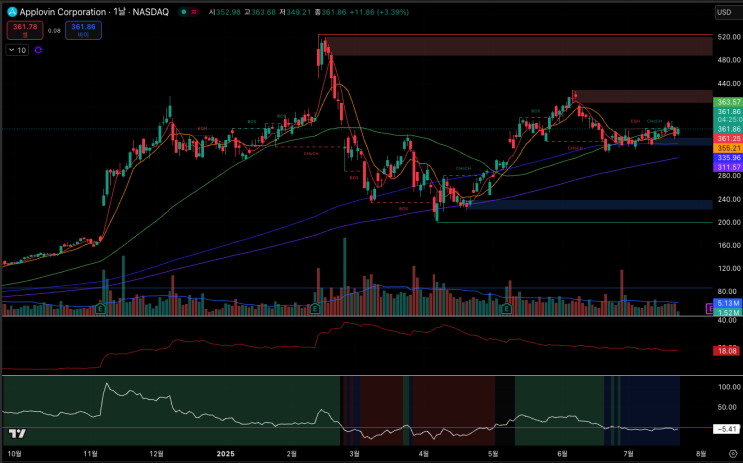The height and width of the screenshot is (463, 743).
Task: Click the 520.00 price axis label
Action: click(x=729, y=36)
